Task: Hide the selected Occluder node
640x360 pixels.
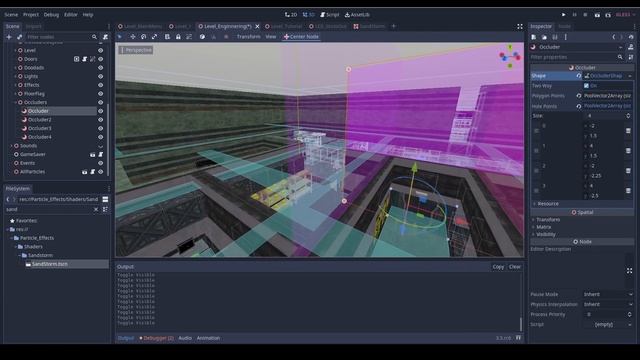Action: click(100, 111)
